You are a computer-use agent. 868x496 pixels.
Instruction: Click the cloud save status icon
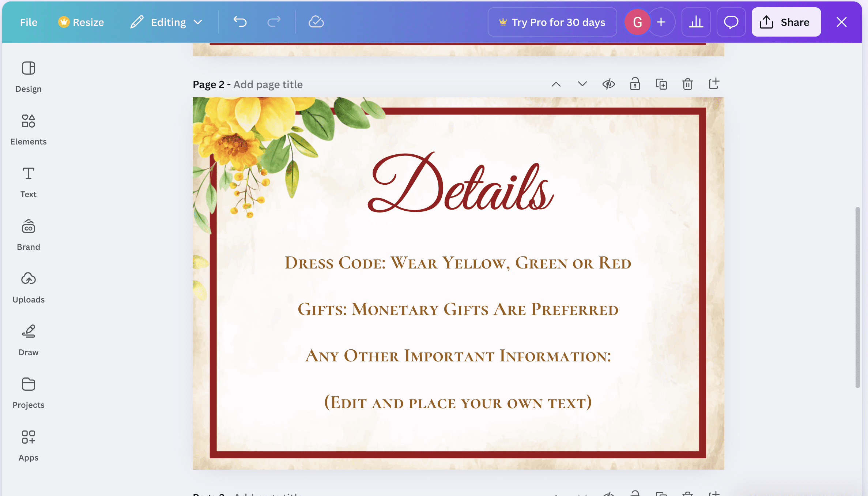pos(316,22)
